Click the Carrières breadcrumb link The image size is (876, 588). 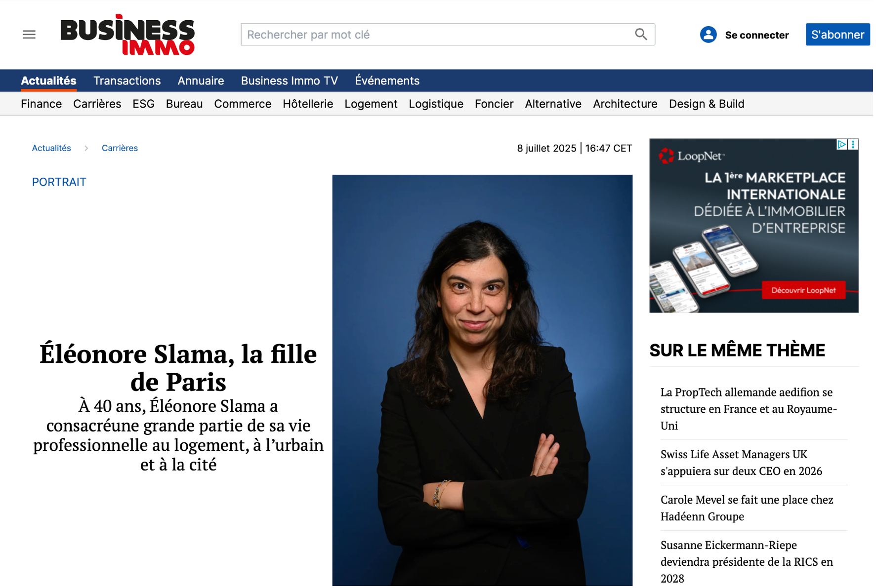pyautogui.click(x=120, y=149)
